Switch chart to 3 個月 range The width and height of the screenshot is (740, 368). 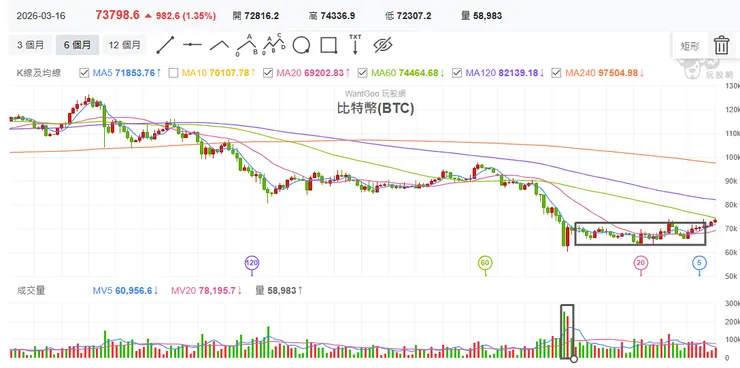31,45
